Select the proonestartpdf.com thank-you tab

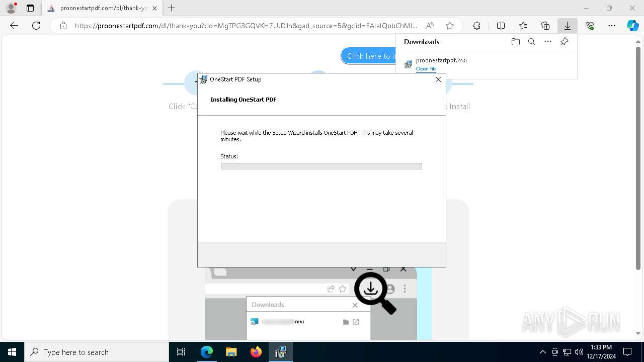point(102,8)
